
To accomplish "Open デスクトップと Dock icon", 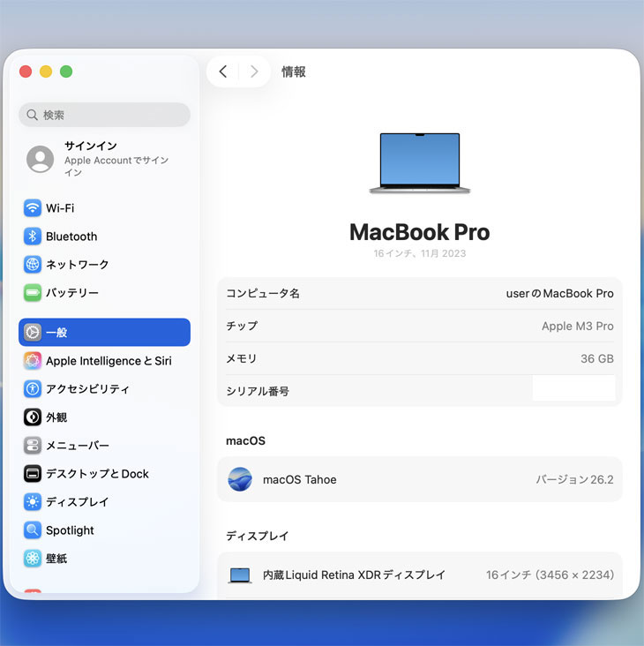I will 33,474.
